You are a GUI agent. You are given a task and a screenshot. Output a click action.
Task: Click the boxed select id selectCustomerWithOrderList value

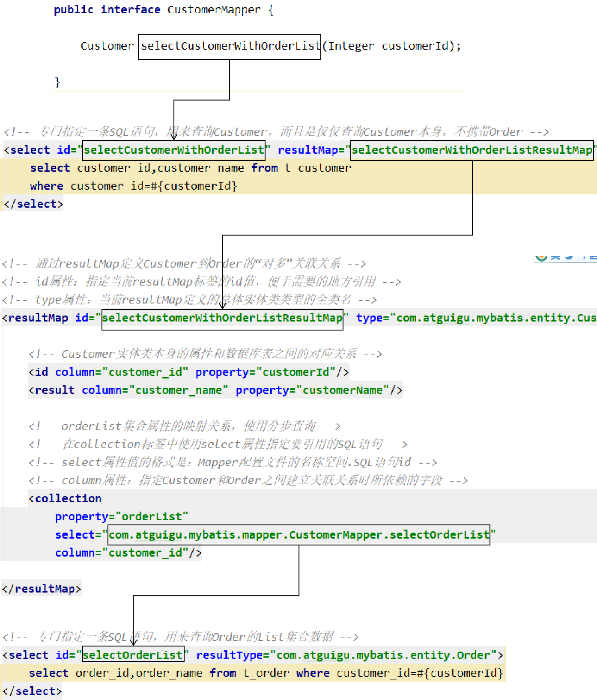pyautogui.click(x=173, y=150)
